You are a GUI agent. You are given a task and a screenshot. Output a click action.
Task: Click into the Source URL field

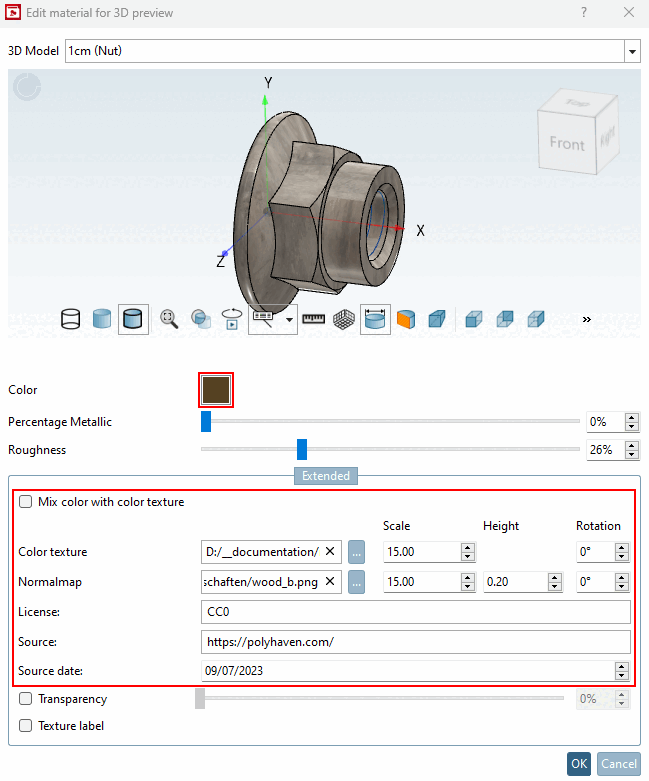point(415,642)
